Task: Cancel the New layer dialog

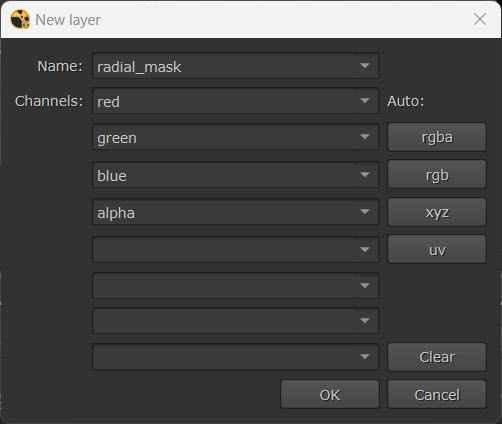Action: click(437, 394)
